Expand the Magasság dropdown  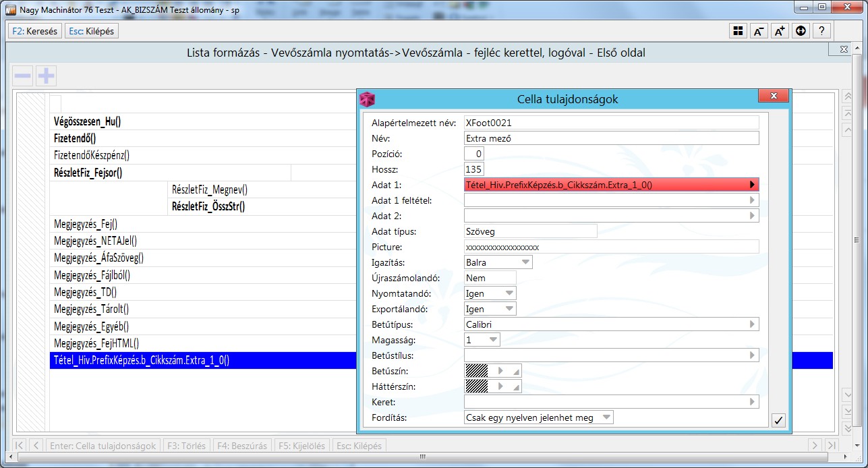tap(493, 340)
